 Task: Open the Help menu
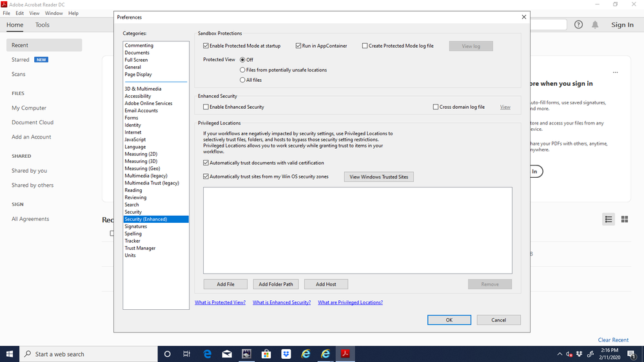73,13
